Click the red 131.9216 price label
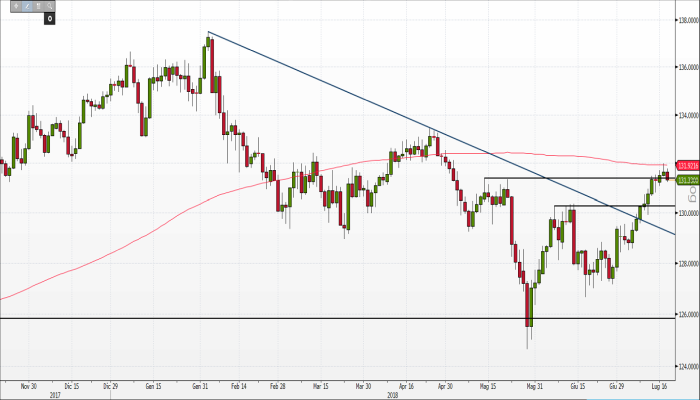Viewport: 700px width, 400px height. pos(686,164)
